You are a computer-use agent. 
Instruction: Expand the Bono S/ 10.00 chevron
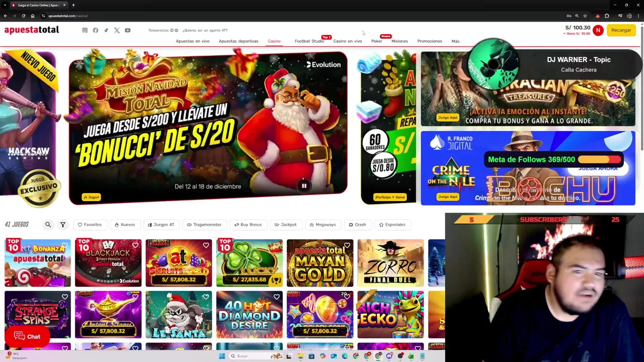click(x=565, y=34)
